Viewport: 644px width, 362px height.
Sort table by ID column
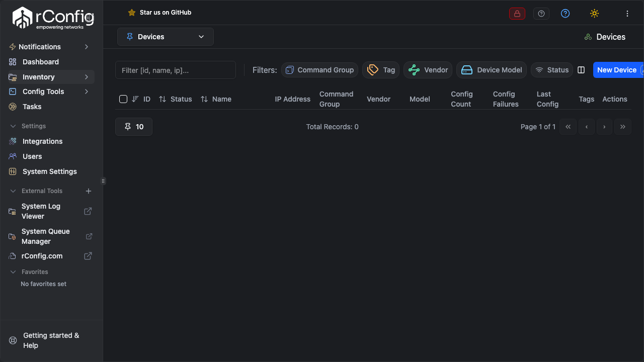click(141, 99)
